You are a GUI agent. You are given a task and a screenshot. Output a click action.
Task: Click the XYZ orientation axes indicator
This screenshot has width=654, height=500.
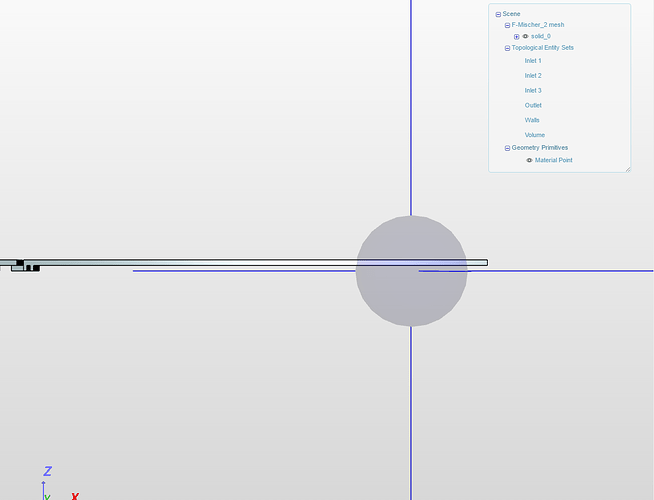58,482
